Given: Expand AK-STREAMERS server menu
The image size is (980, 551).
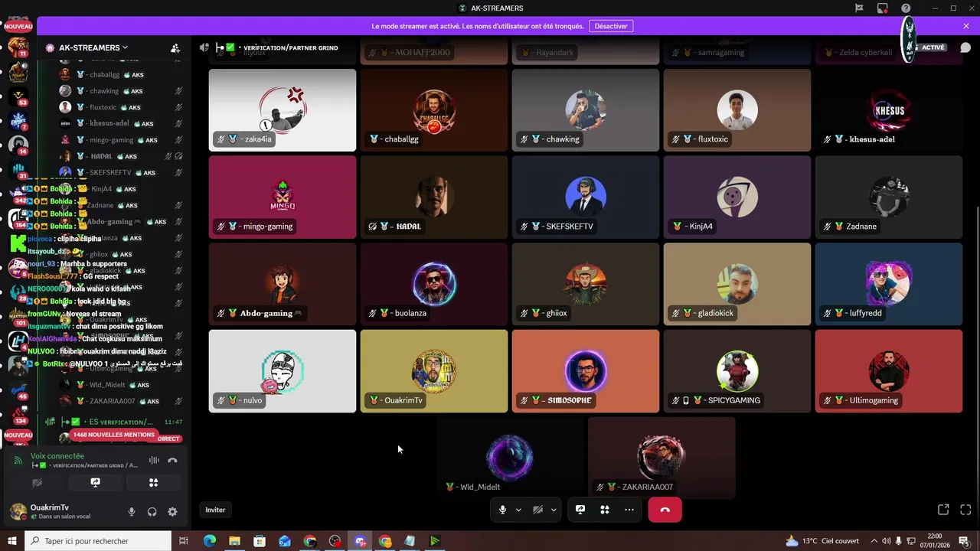Looking at the screenshot, I should [93, 47].
